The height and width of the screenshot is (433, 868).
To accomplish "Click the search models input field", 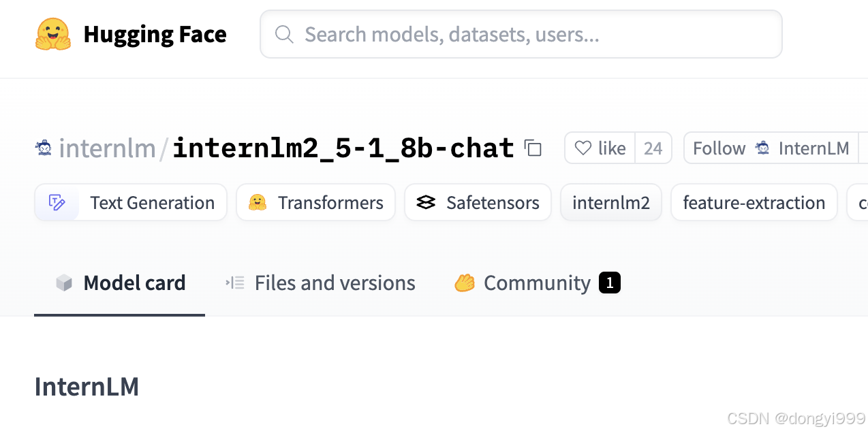I will coord(531,34).
